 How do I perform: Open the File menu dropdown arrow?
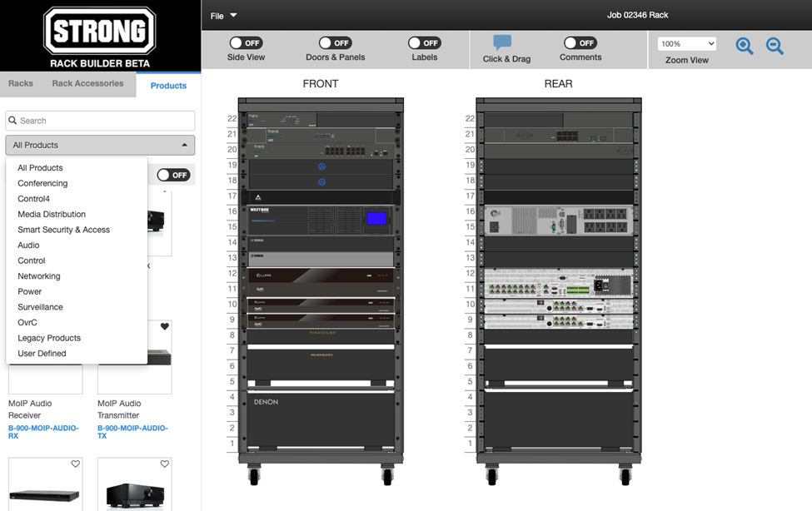tap(233, 15)
